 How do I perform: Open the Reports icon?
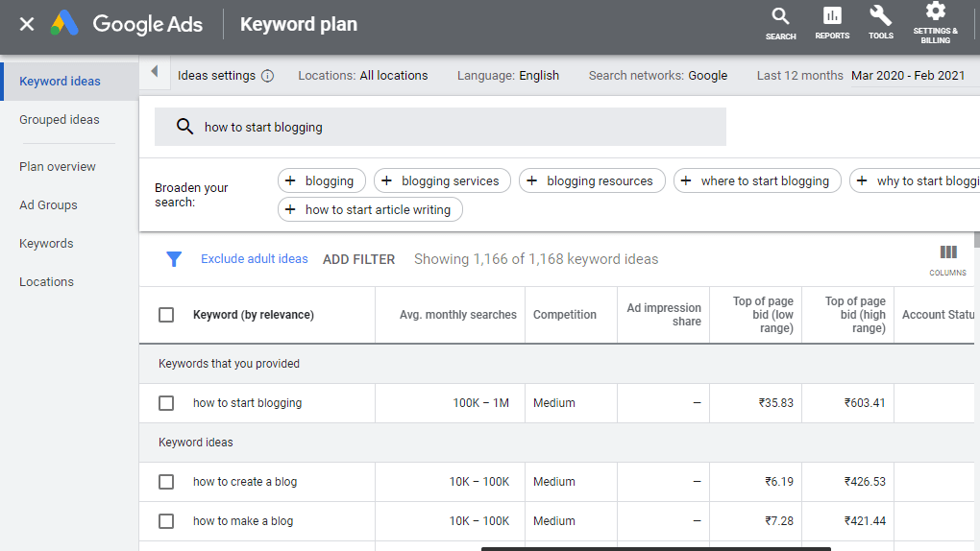(832, 24)
